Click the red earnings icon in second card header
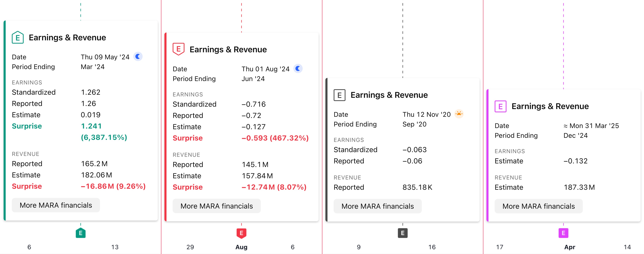This screenshot has width=644, height=254. [178, 49]
